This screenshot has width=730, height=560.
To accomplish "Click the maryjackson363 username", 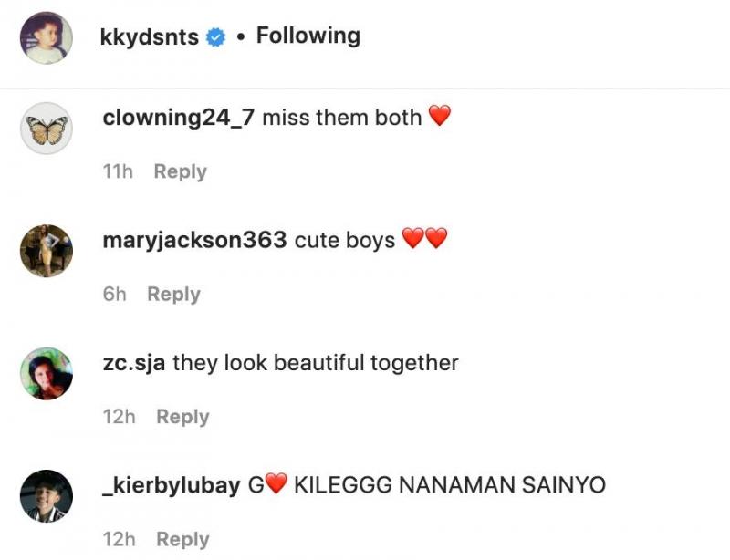I will coord(195,240).
